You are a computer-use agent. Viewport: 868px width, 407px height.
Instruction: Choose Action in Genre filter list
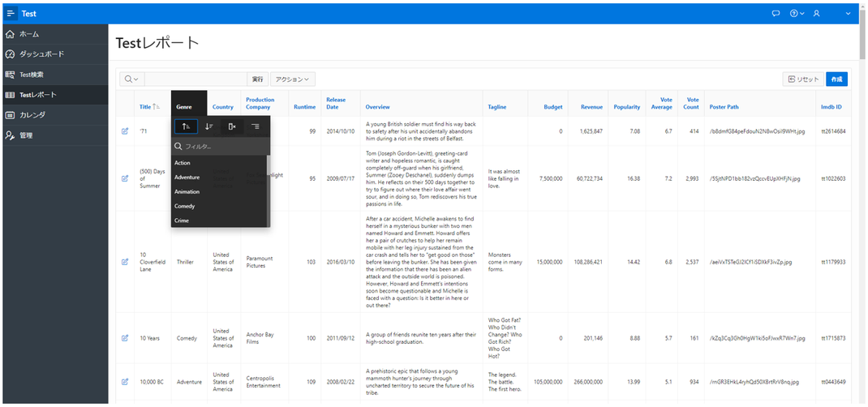(219, 163)
